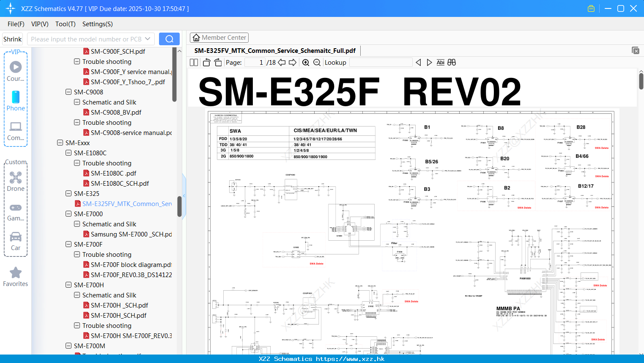This screenshot has width=644, height=363.
Task: Open SM-E700H SM-E700F_REV0.3 file
Action: pos(131,335)
